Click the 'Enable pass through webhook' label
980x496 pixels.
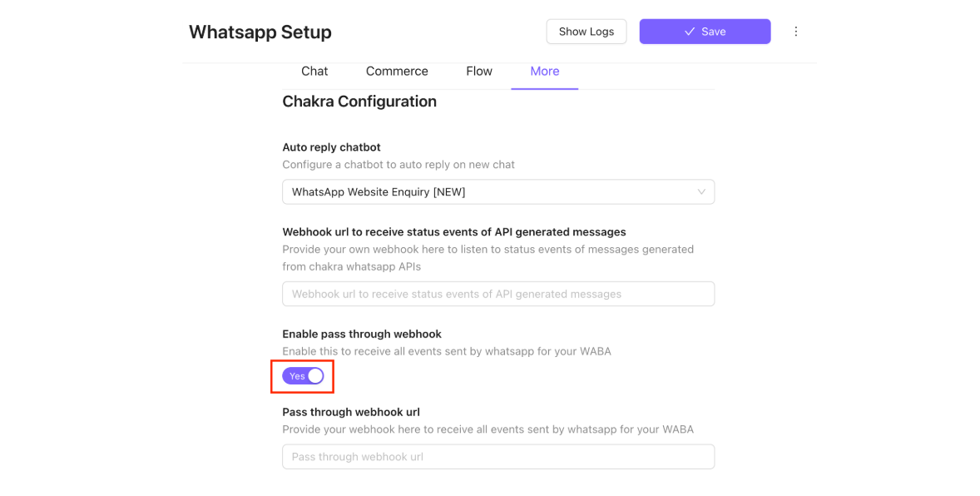(x=362, y=334)
